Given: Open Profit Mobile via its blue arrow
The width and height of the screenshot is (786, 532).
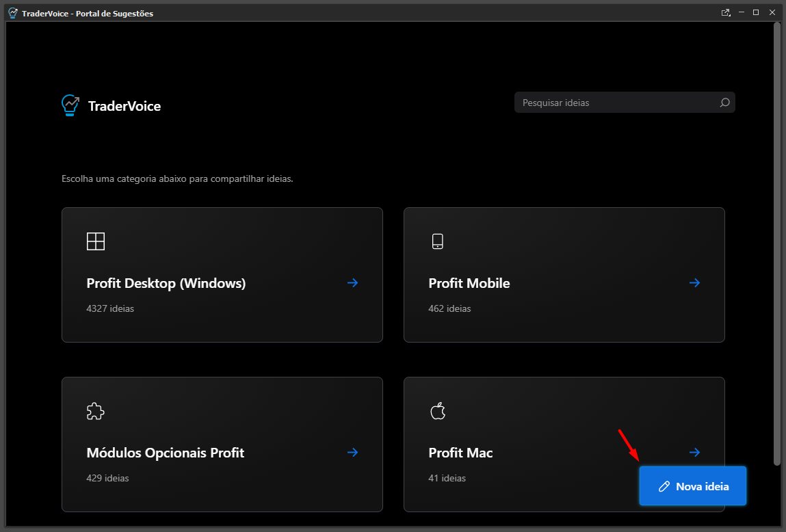Looking at the screenshot, I should (694, 283).
